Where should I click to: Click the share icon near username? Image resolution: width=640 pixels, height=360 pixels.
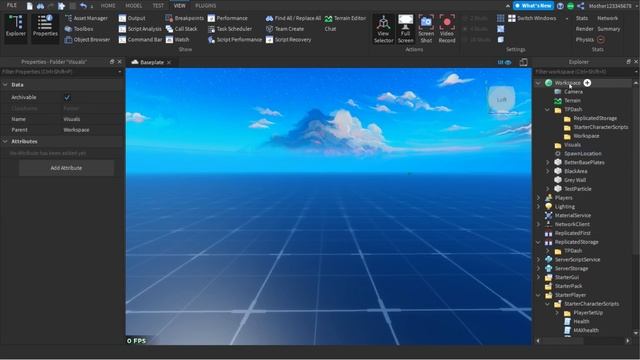pos(581,6)
